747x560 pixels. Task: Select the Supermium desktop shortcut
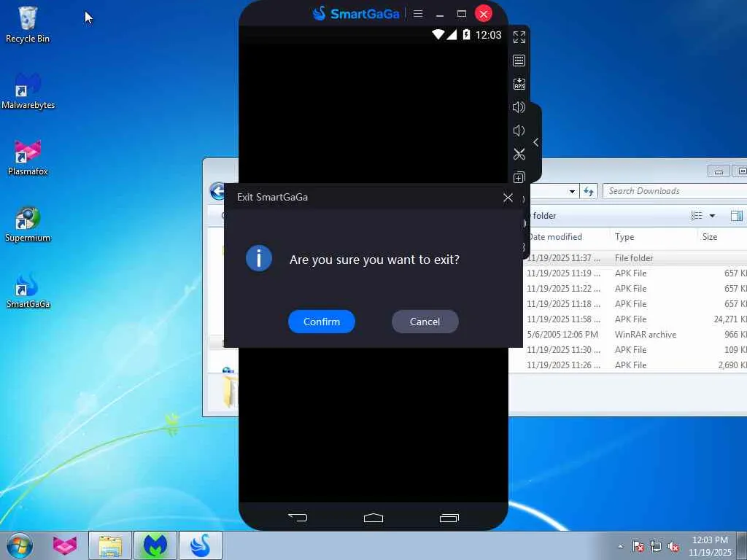pyautogui.click(x=28, y=225)
